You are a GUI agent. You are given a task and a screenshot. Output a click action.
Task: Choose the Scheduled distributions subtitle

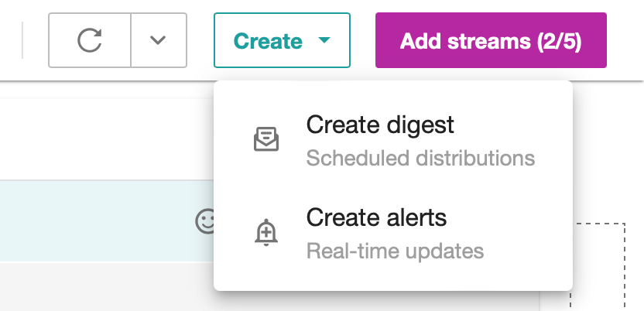[x=420, y=159]
